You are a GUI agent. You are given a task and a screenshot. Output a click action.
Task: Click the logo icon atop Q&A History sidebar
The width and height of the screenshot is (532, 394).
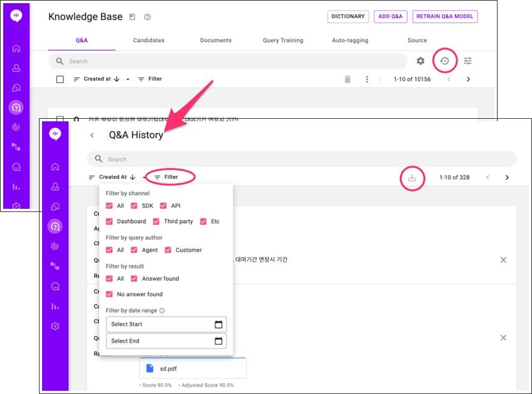click(x=55, y=134)
